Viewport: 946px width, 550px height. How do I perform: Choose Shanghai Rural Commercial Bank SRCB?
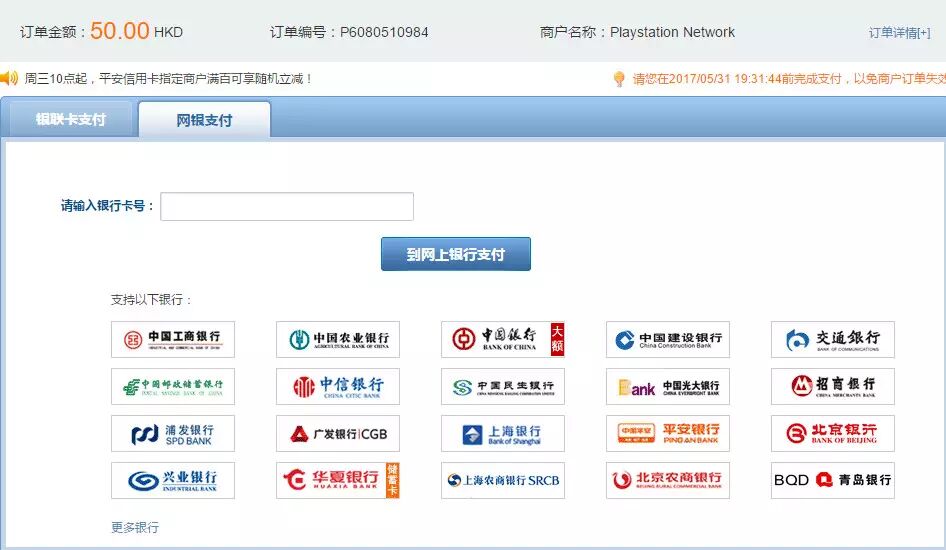pyautogui.click(x=503, y=481)
